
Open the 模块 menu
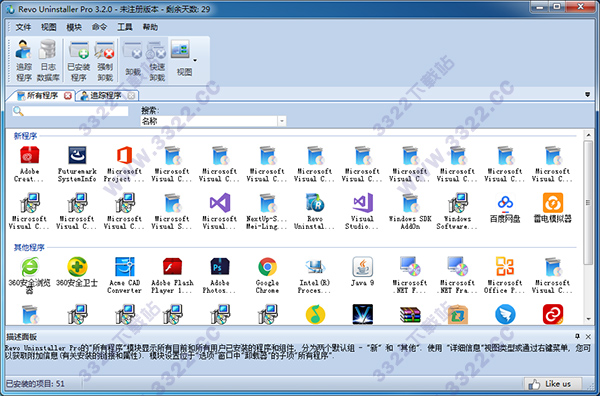(74, 27)
